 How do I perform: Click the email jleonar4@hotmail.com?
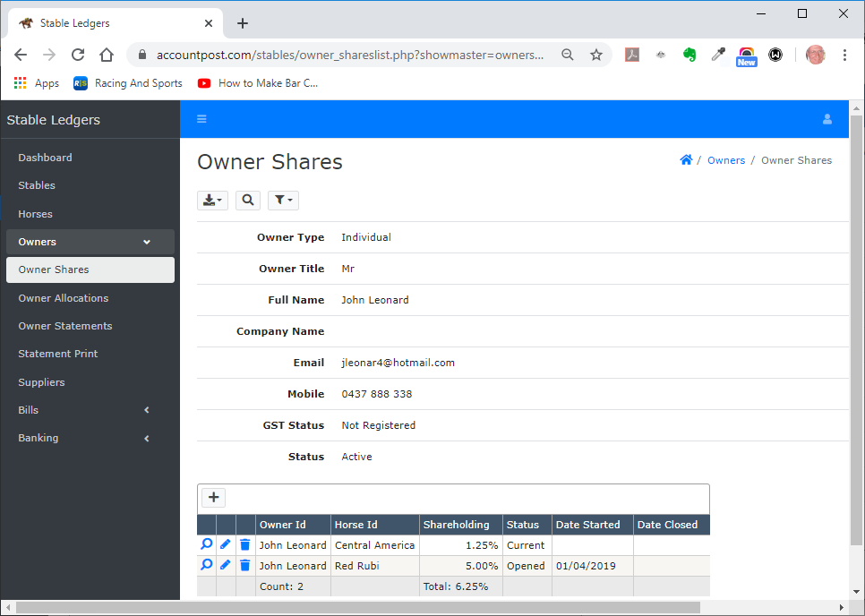click(x=398, y=363)
